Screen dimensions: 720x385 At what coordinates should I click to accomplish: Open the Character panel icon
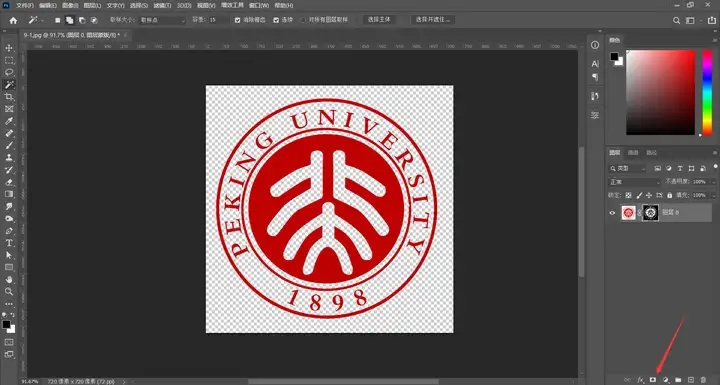[x=595, y=64]
